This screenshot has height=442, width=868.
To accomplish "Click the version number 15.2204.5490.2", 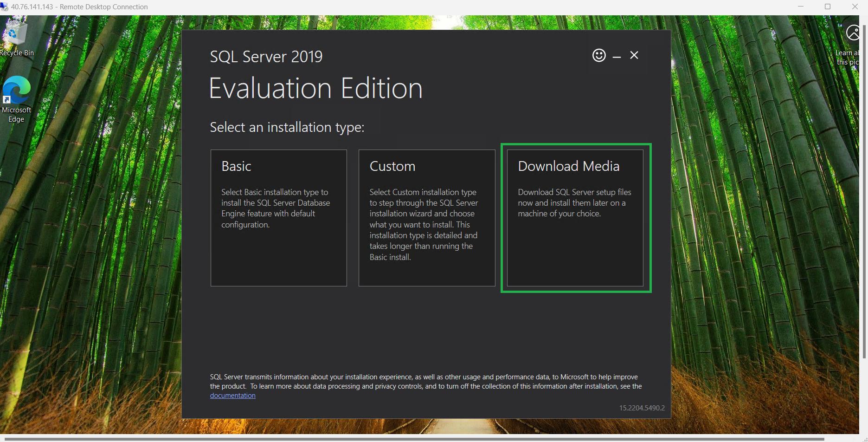I will (x=642, y=408).
